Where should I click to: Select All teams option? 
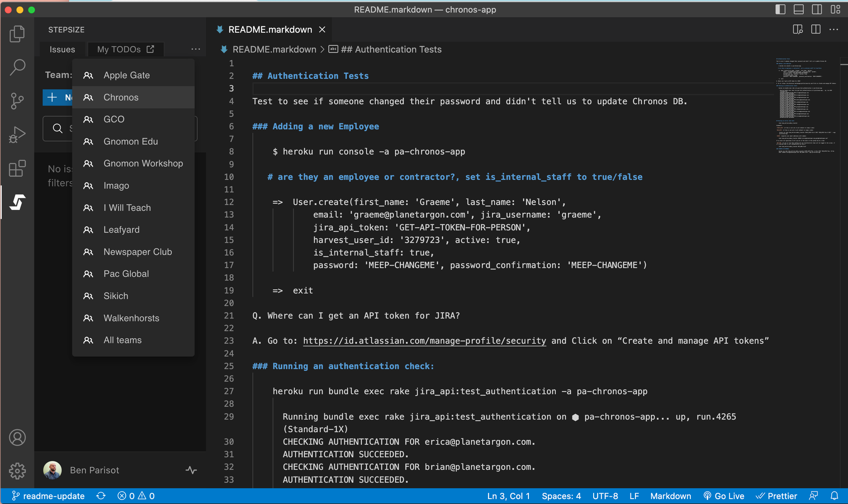click(x=133, y=340)
